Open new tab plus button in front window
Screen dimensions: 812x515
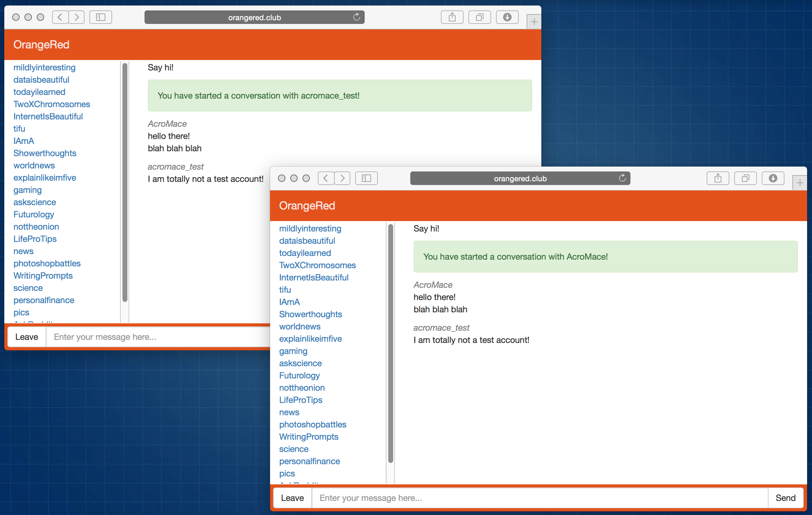(x=799, y=183)
